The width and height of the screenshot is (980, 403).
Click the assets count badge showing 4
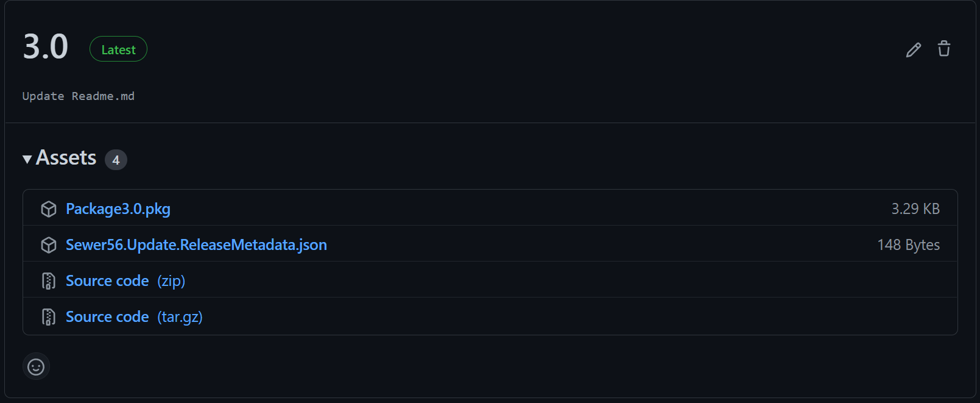115,160
